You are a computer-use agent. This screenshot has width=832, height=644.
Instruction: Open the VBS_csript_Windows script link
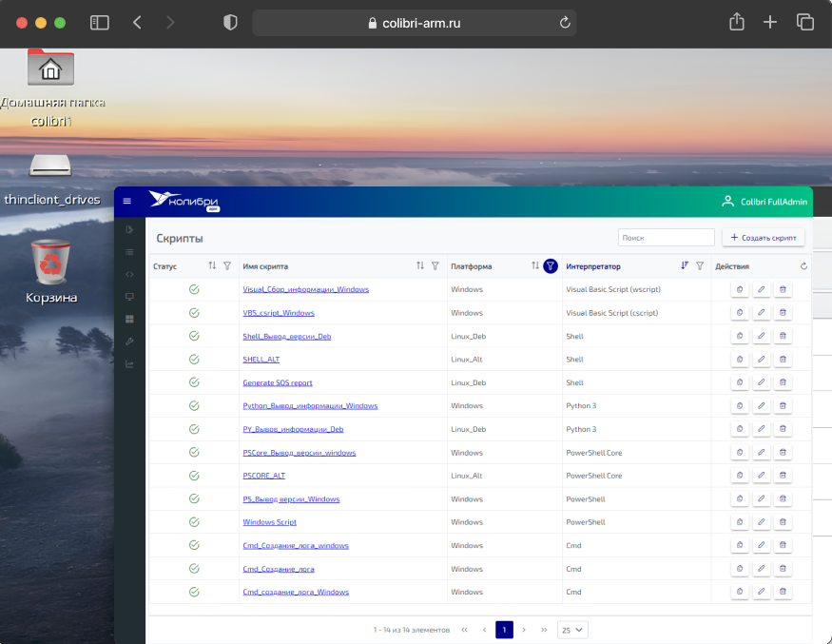[x=279, y=313]
